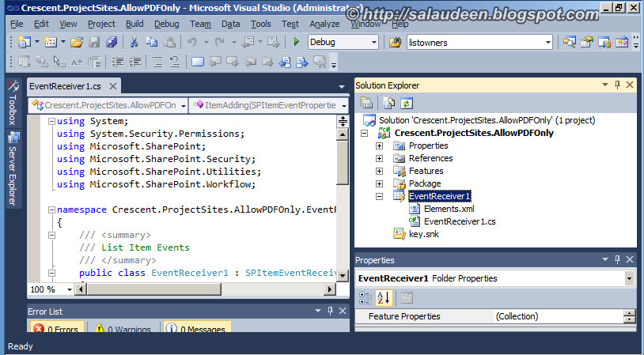
Task: Click the Feature Properties (Collection) value field
Action: (x=559, y=316)
